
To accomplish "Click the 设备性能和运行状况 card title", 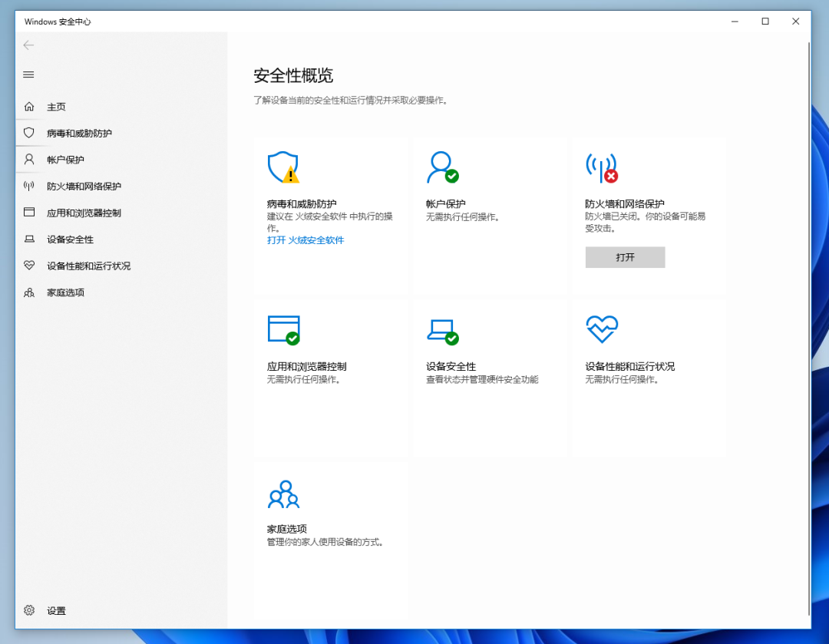I will 629,366.
